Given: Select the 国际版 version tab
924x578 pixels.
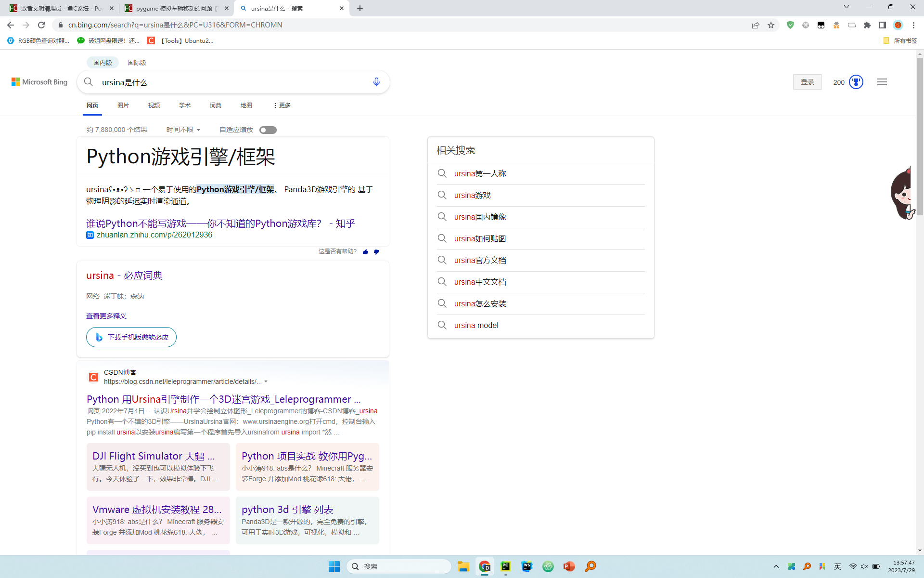Looking at the screenshot, I should 137,63.
